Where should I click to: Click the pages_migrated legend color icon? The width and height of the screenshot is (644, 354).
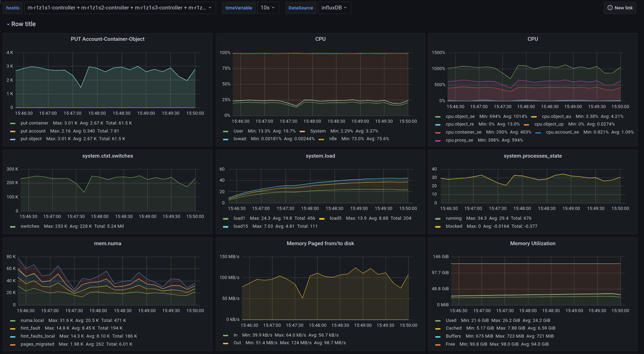[x=13, y=345]
